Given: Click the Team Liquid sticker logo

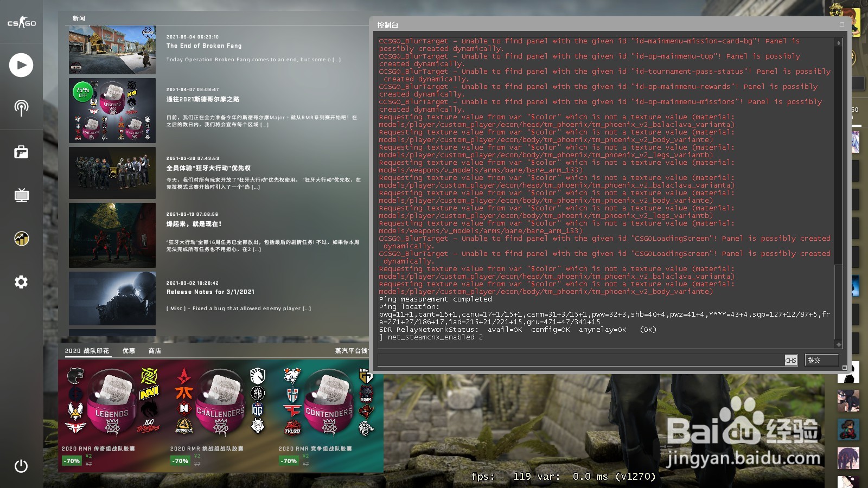Looking at the screenshot, I should 258,375.
